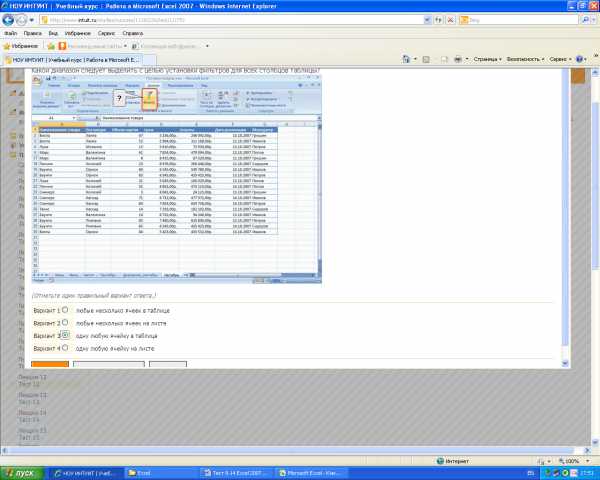
Task: Open recent pages dropdown next to Forward
Action: tap(31, 20)
